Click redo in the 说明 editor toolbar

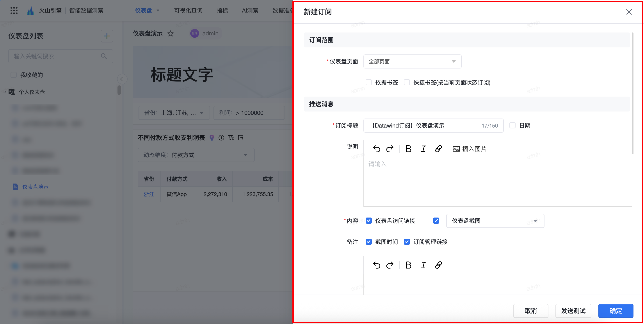[390, 149]
